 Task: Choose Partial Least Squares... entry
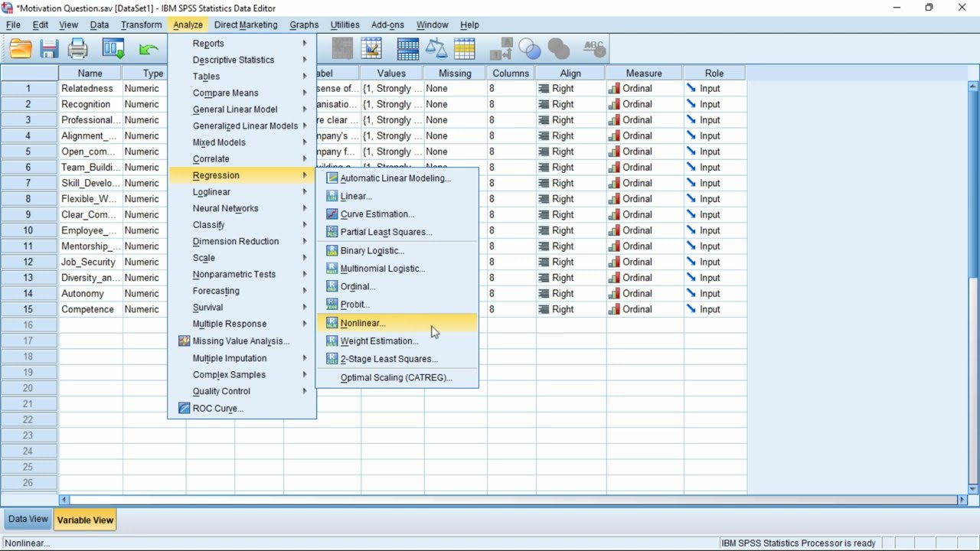397,232
